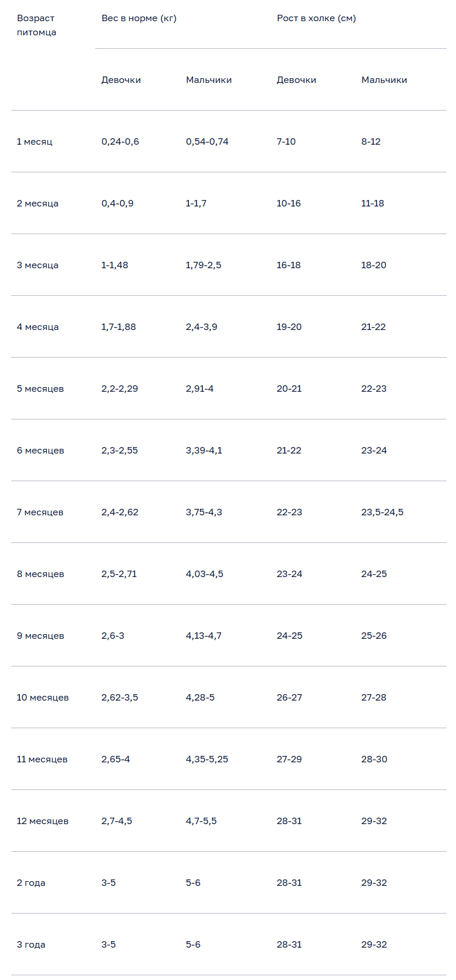Click the height cell "23,5-24,5"
456x980 pixels.
(382, 512)
